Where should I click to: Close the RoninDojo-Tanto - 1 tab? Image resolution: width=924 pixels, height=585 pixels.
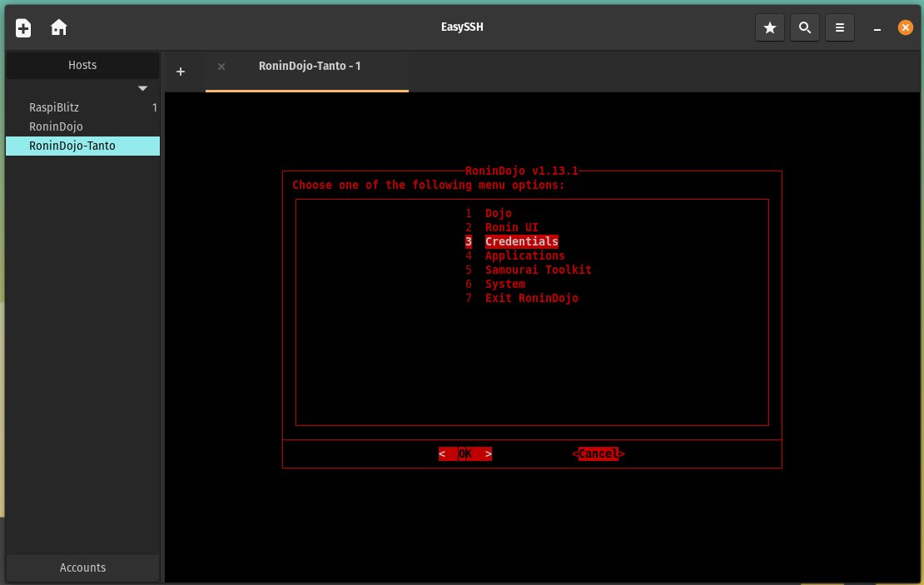tap(221, 67)
